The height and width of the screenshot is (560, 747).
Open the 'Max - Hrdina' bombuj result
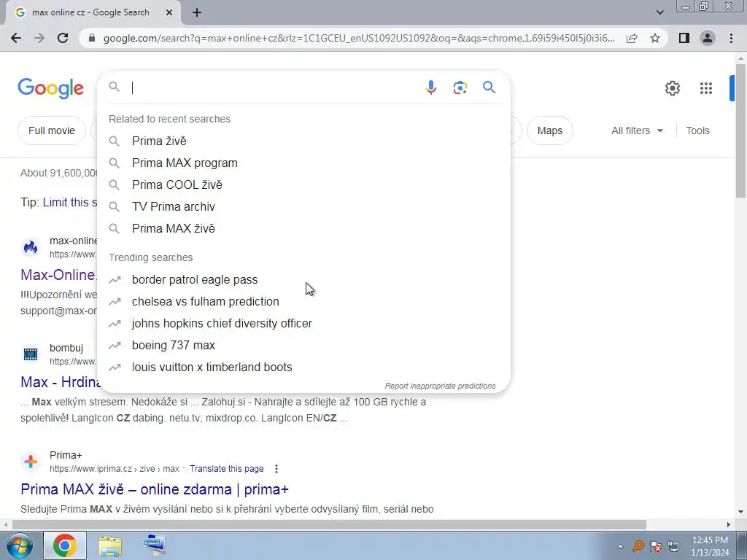coord(59,382)
